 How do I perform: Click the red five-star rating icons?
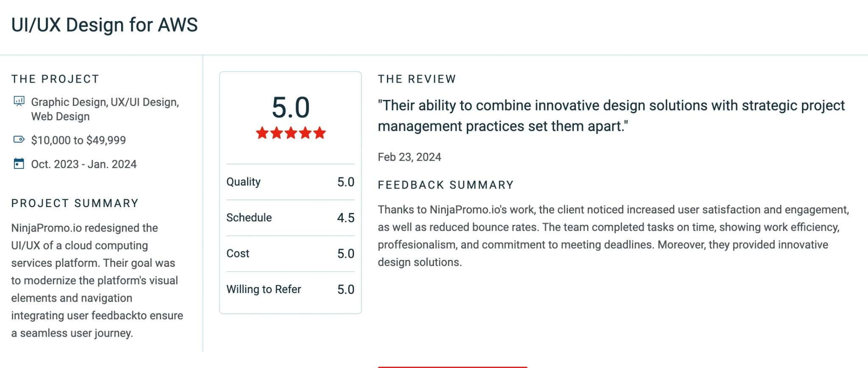(291, 133)
